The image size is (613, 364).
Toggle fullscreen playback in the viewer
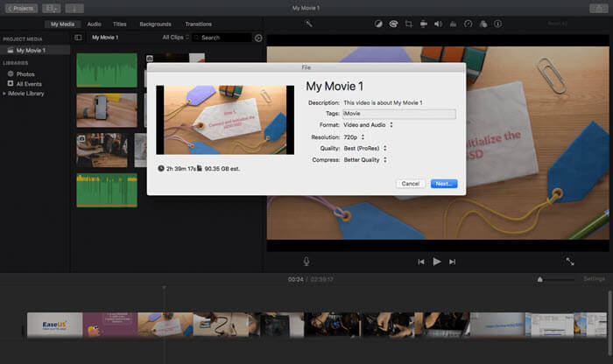point(570,261)
